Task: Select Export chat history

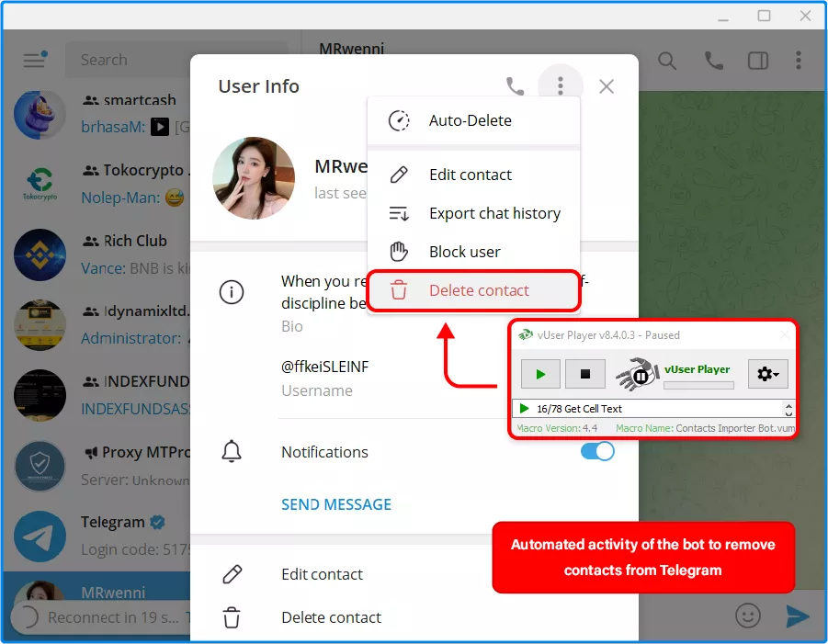Action: 473,213
